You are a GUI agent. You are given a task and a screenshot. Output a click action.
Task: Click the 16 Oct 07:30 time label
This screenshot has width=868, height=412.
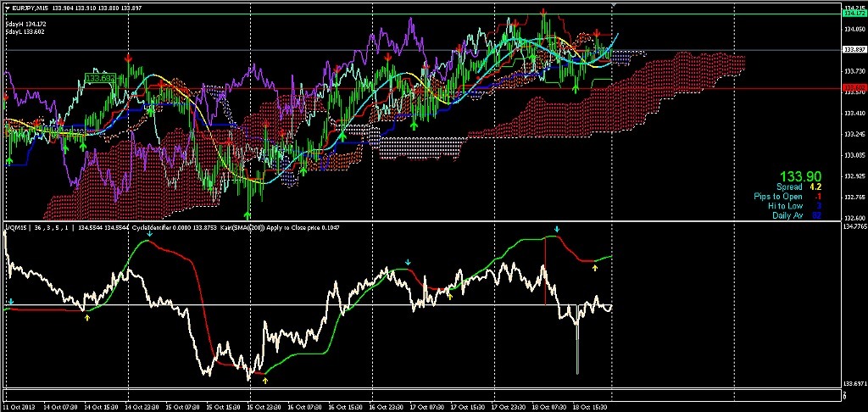pos(305,406)
